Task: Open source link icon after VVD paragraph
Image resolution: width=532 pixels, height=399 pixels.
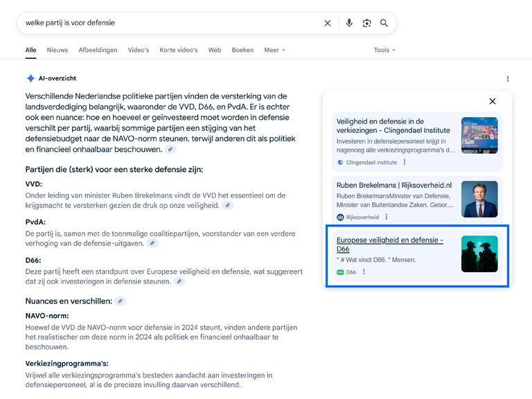Action: tap(228, 206)
